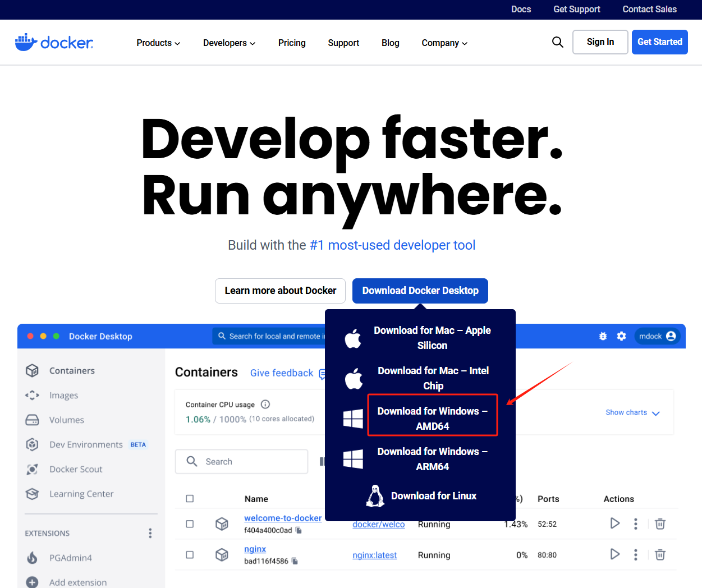Click the Dev Environments sidebar icon
The height and width of the screenshot is (588, 702).
(33, 444)
